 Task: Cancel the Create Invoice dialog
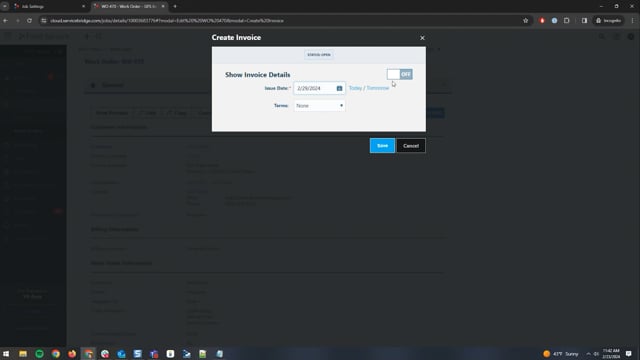coord(411,146)
